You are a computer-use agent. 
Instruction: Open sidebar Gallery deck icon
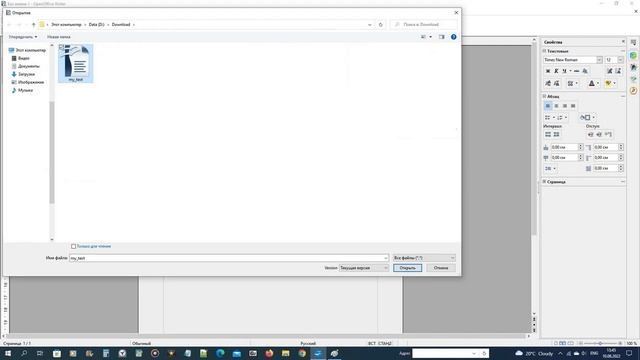click(x=633, y=79)
